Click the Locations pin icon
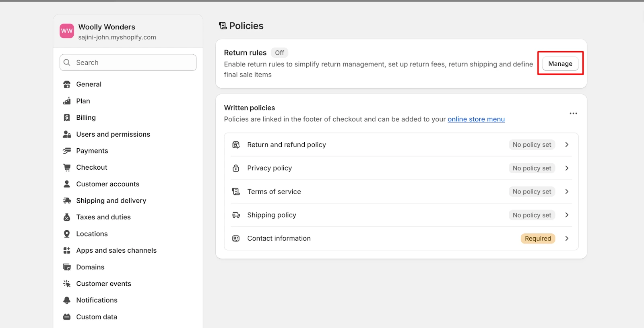This screenshot has height=328, width=644. [67, 234]
